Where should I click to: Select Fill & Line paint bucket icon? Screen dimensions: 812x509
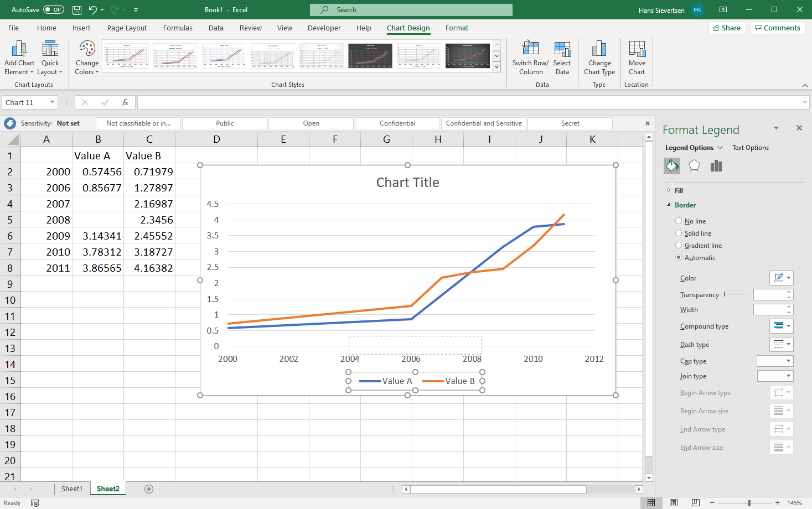(672, 165)
